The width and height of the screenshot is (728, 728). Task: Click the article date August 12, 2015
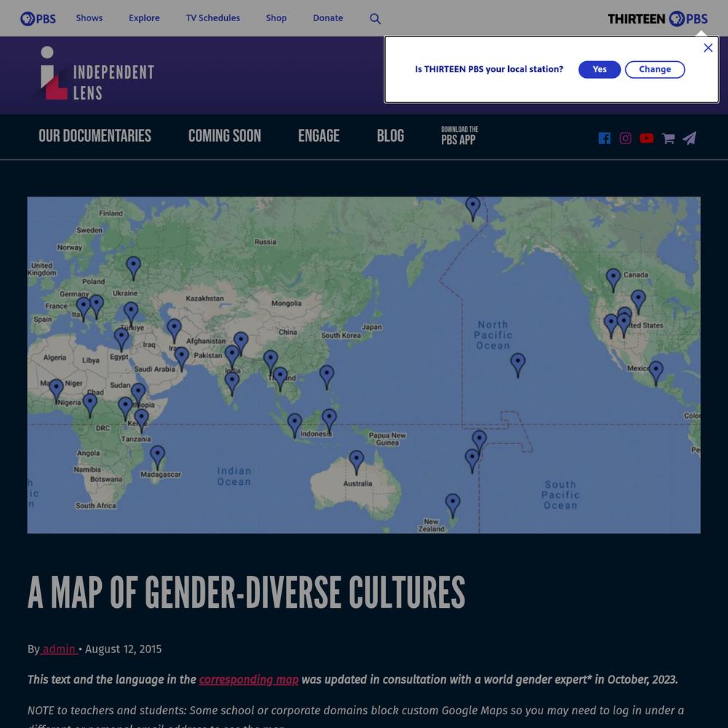pyautogui.click(x=124, y=649)
